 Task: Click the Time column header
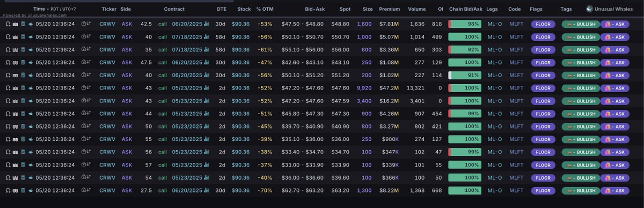coord(39,9)
